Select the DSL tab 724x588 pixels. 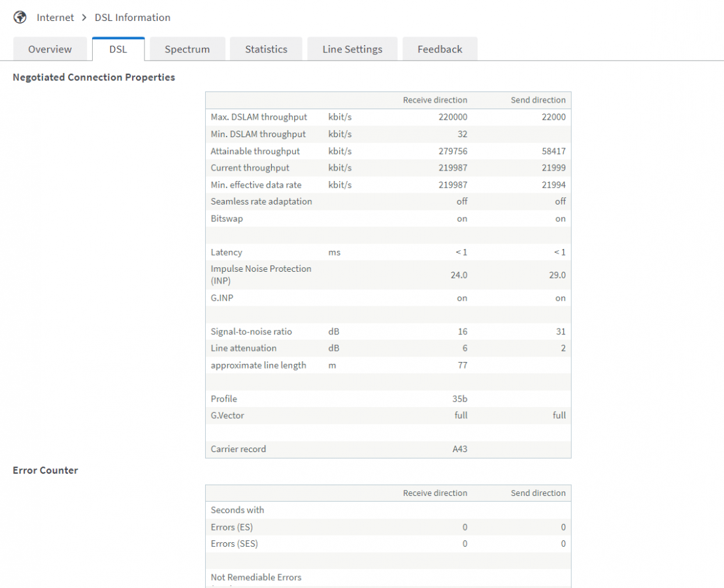(x=118, y=49)
